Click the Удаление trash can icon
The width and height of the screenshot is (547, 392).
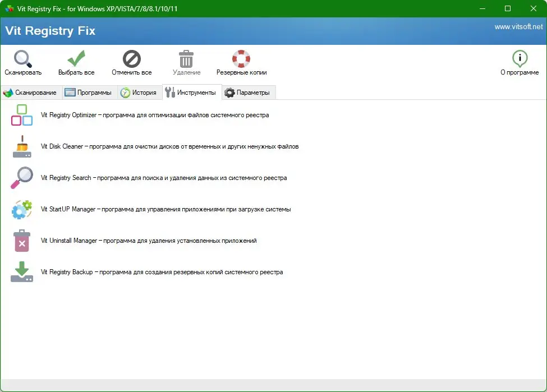pos(186,58)
